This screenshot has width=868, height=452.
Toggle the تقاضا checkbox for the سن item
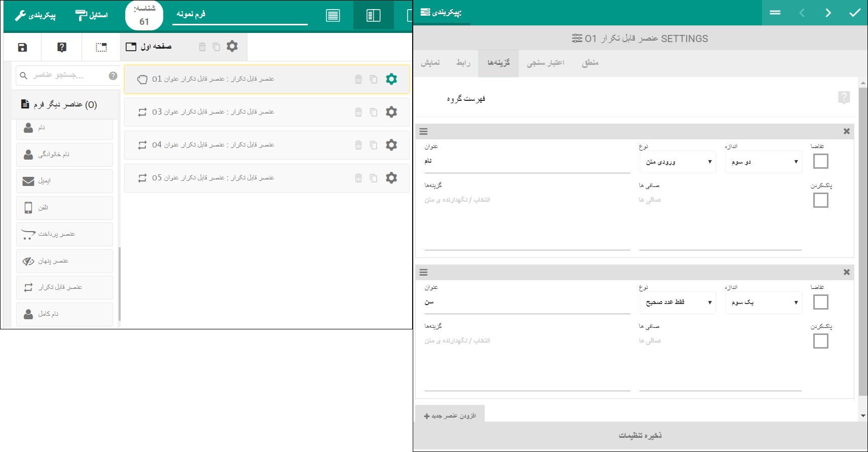820,302
